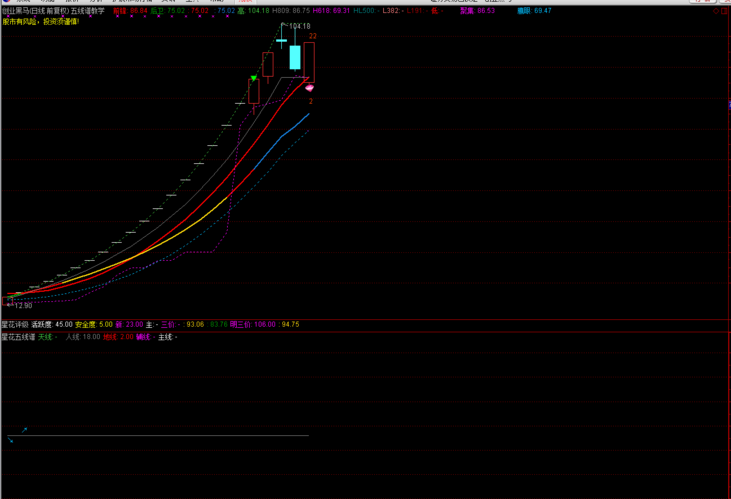Click the 104.18 high price label
This screenshot has height=499, width=731.
pos(300,26)
